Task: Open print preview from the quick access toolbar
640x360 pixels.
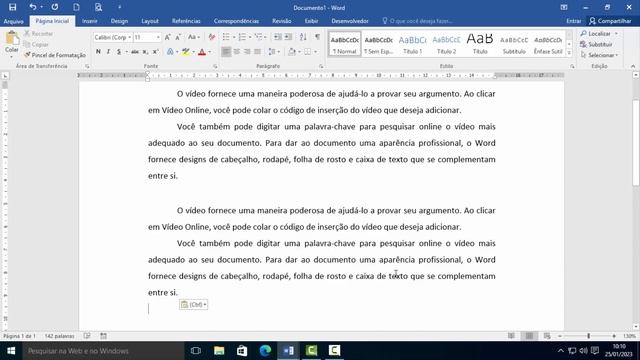Action: pyautogui.click(x=98, y=7)
